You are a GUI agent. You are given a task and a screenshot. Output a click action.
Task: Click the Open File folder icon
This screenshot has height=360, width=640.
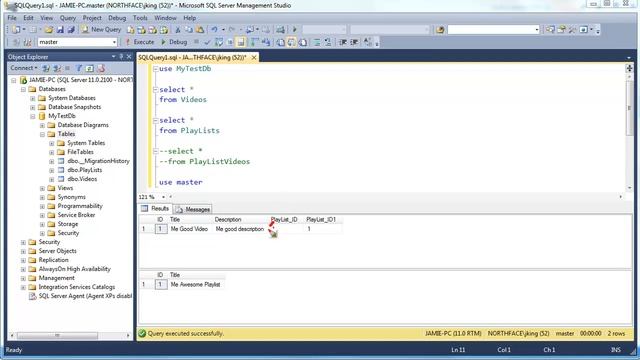49,30
